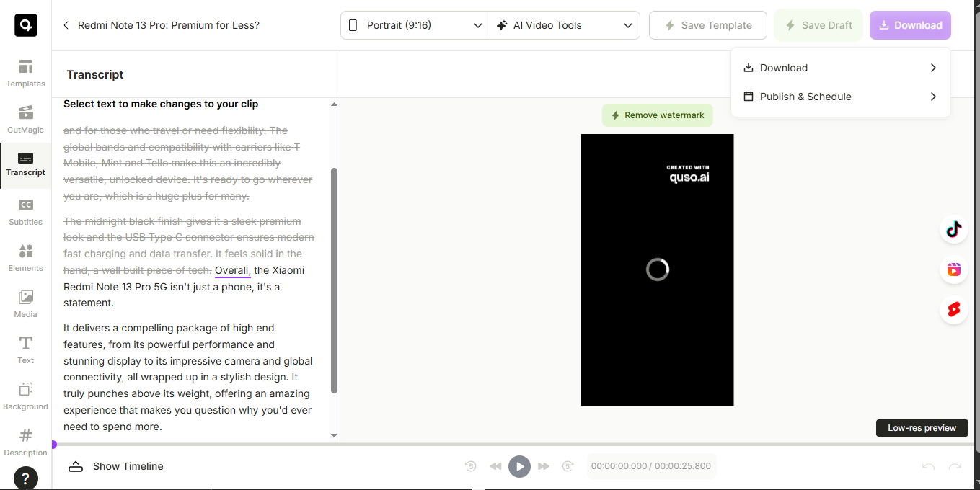
Task: Play the video preview
Action: pos(519,466)
